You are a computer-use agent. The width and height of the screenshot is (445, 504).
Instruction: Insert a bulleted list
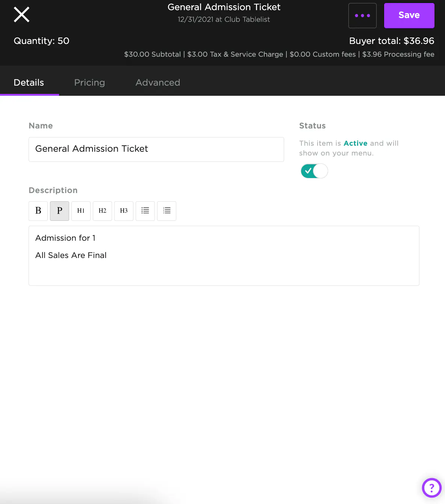tap(145, 211)
